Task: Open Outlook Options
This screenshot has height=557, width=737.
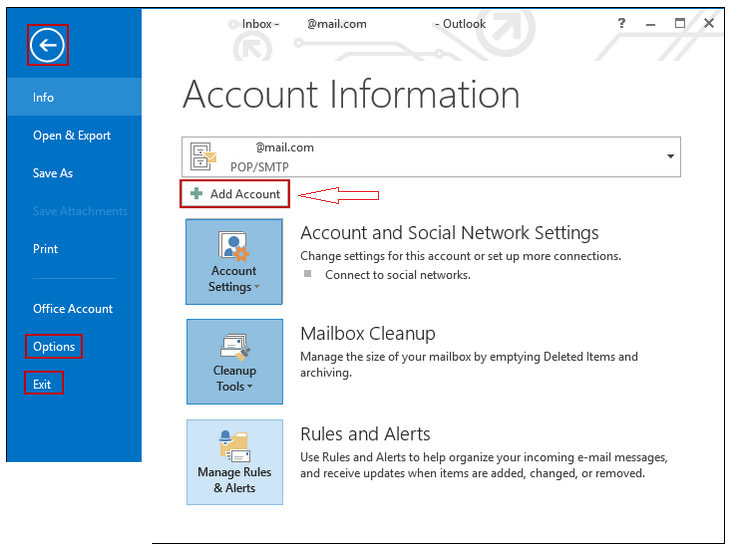Action: click(54, 346)
